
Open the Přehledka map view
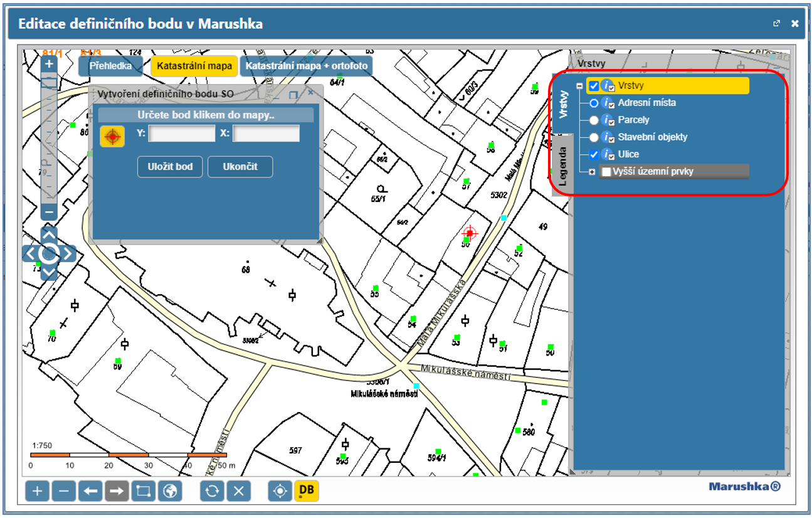(111, 66)
